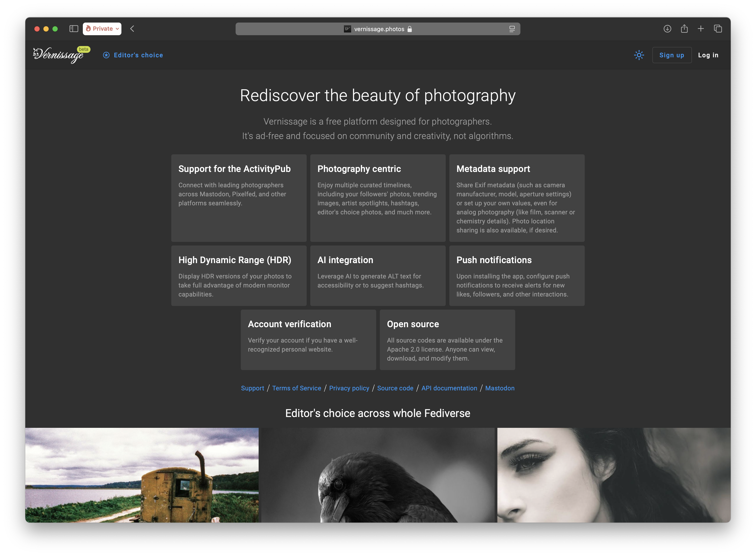Open the Private profile dropdown

102,29
